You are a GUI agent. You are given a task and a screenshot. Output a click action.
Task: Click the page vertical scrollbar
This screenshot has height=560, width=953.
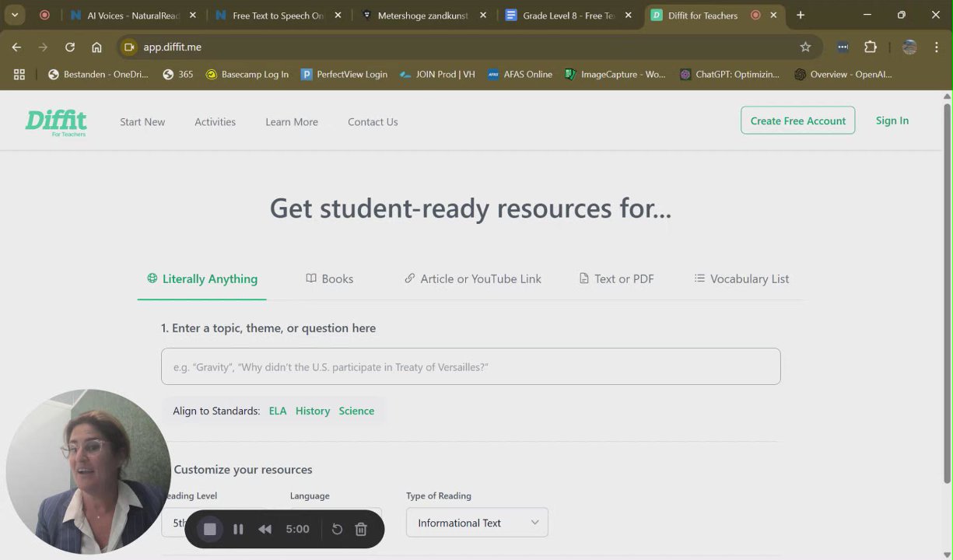(x=947, y=296)
